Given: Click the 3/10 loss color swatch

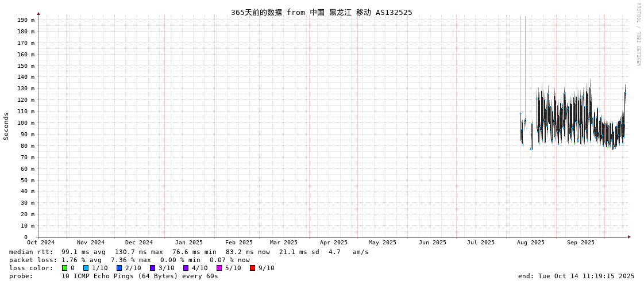Looking at the screenshot, I should click(152, 268).
